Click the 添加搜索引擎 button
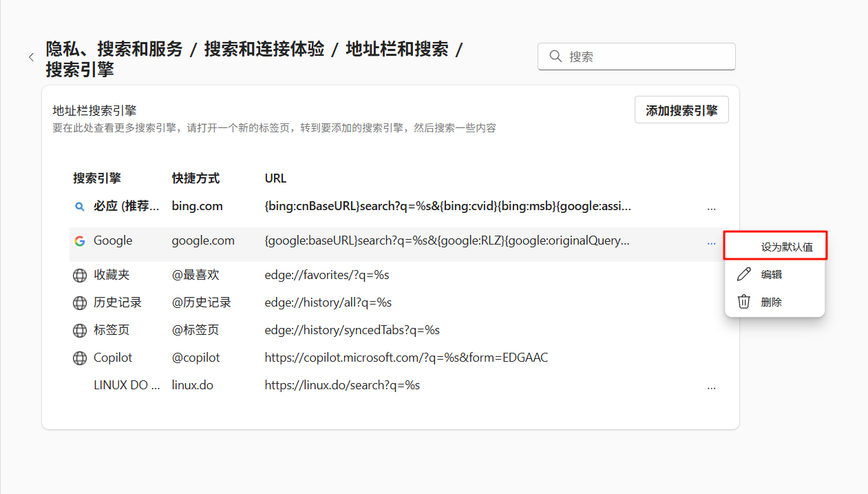Image resolution: width=868 pixels, height=494 pixels. [681, 110]
